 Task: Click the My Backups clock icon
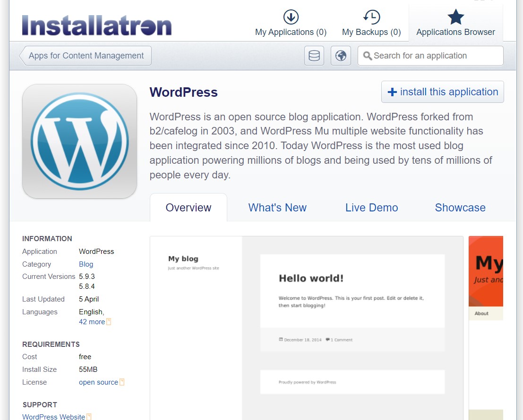371,17
